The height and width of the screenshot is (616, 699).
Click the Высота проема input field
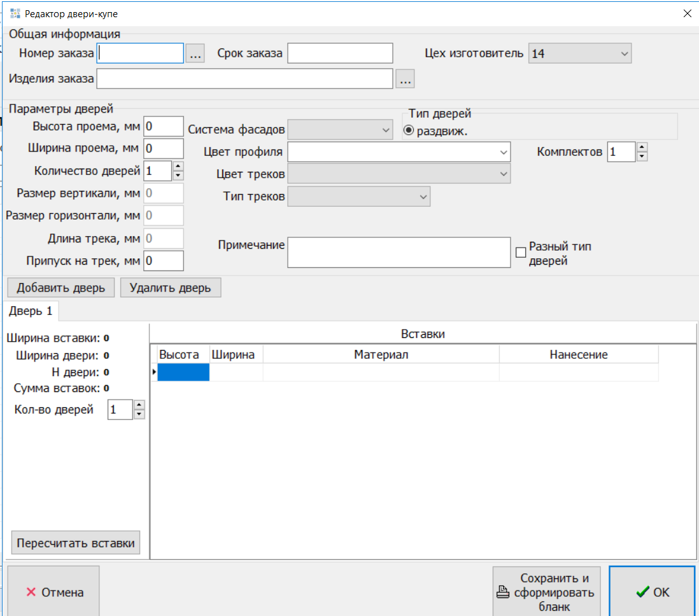pos(164,127)
